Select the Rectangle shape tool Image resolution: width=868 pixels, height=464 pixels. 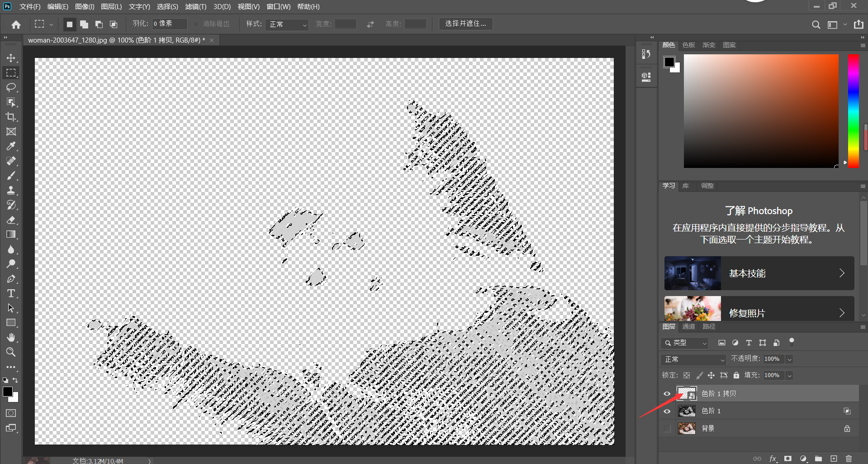tap(11, 323)
